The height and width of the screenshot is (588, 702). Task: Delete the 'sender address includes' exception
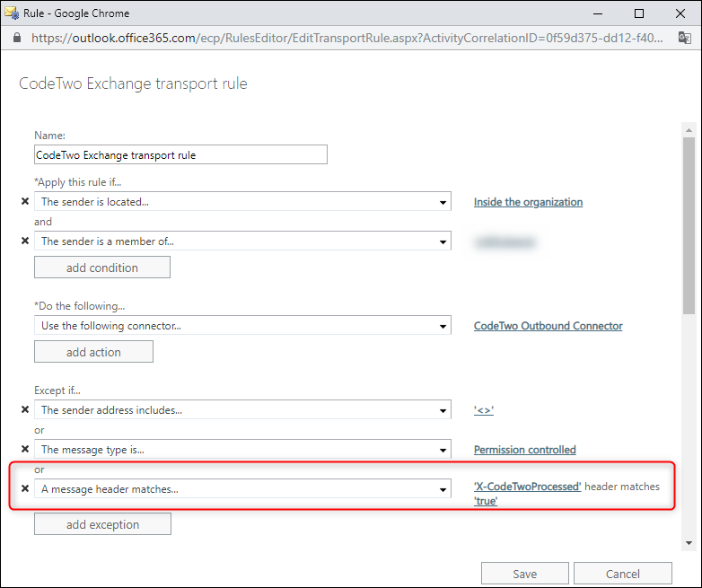25,410
